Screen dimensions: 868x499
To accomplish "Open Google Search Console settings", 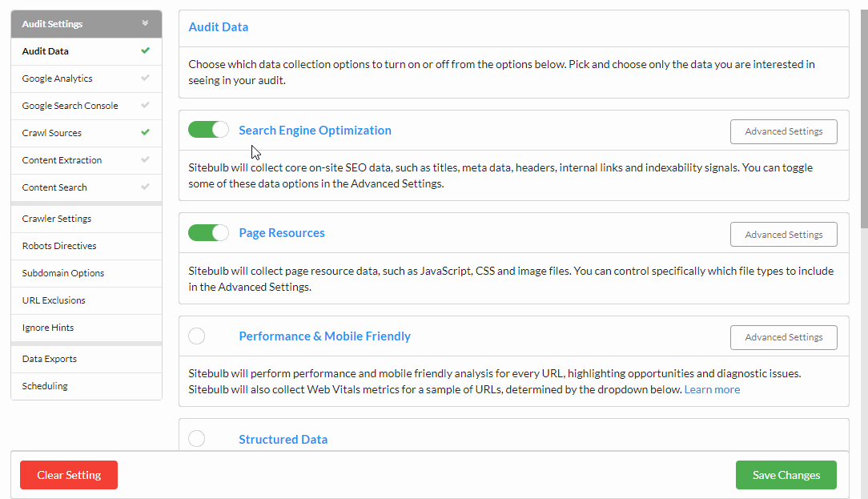I will [x=86, y=106].
